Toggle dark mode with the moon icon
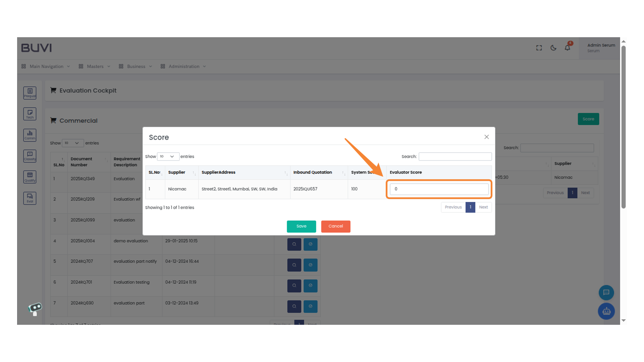The image size is (644, 362). click(553, 48)
